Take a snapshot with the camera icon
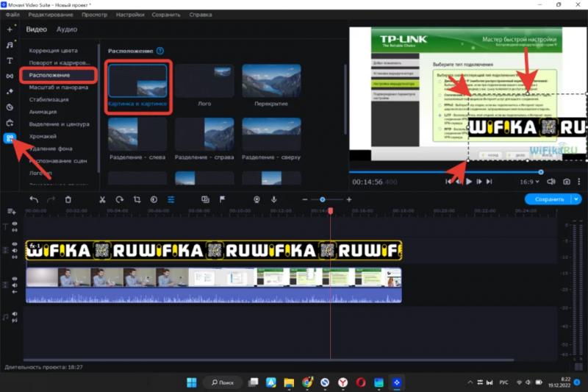 point(567,182)
